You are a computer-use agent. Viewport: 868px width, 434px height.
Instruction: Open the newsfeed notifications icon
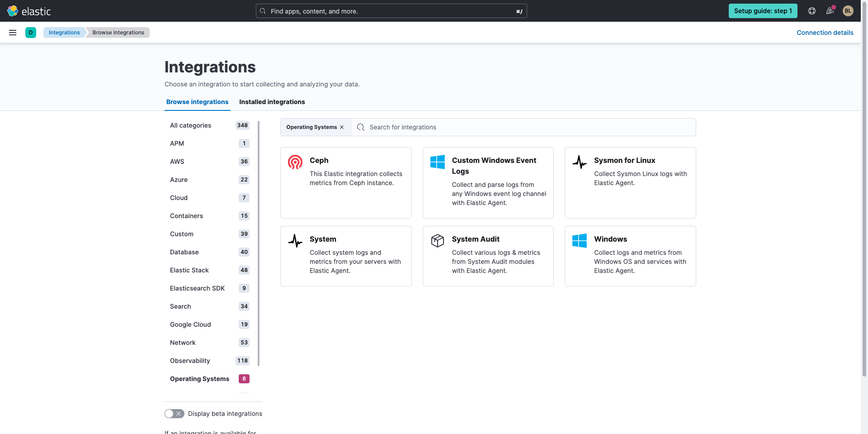tap(830, 11)
